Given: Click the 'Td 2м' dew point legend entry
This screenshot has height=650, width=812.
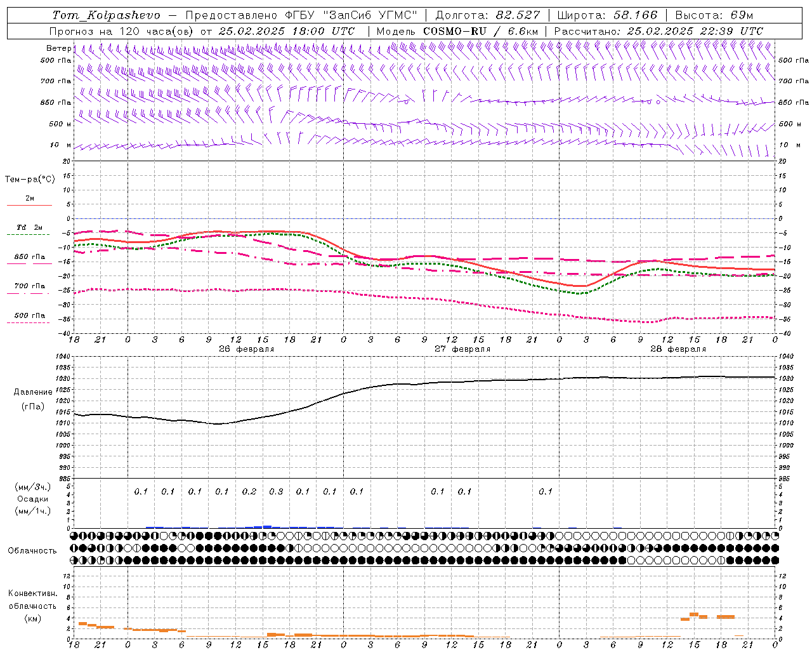Looking at the screenshot, I should [x=30, y=227].
